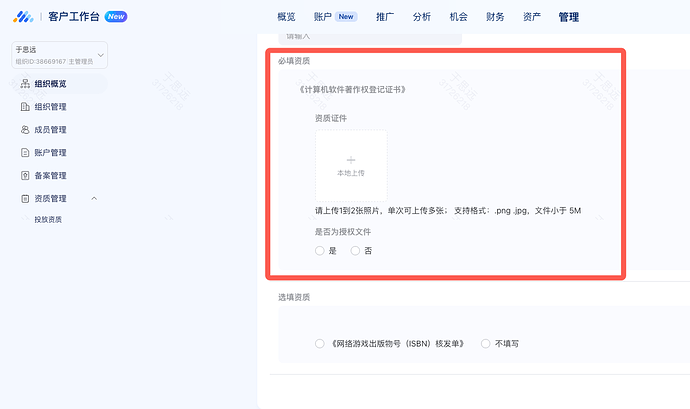Click the 请输入 input field
The height and width of the screenshot is (409, 690).
[370, 38]
